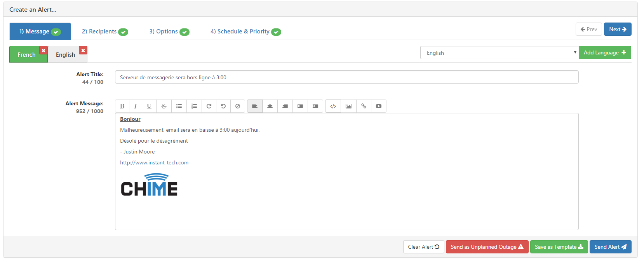The height and width of the screenshot is (260, 644).
Task: Click the Add Language button
Action: point(605,53)
